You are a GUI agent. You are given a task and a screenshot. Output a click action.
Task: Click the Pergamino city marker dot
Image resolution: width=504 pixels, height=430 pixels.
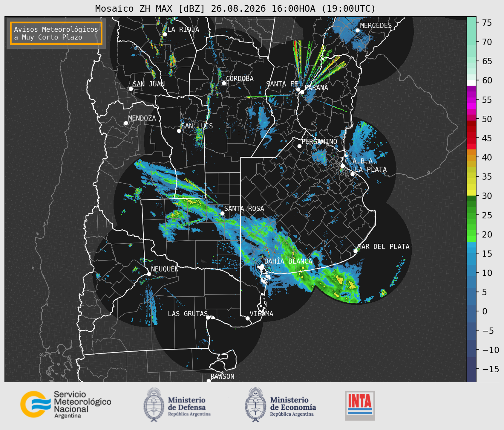point(299,146)
